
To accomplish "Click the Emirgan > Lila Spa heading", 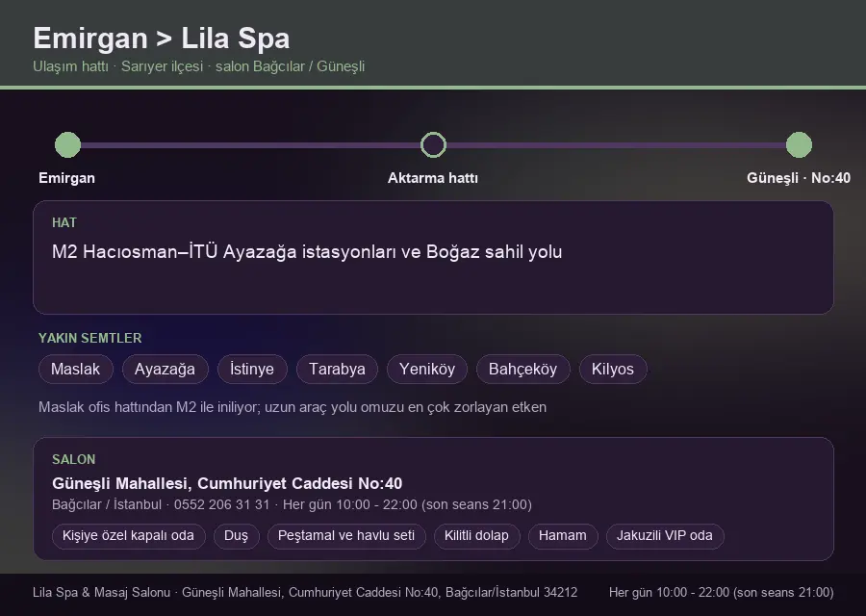I will 162,38.
